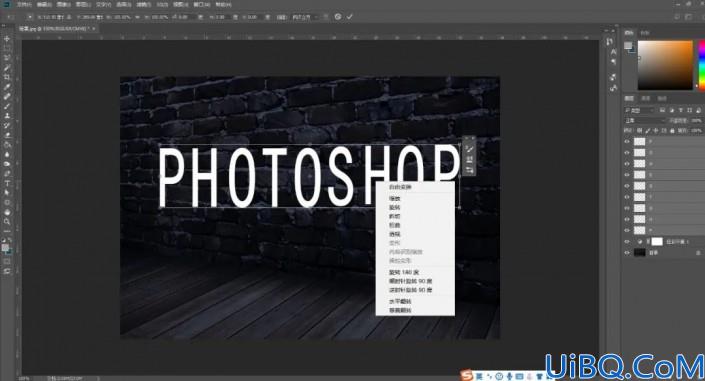The image size is (705, 381).
Task: Open the 文件 (File) menu
Action: tap(24, 4)
